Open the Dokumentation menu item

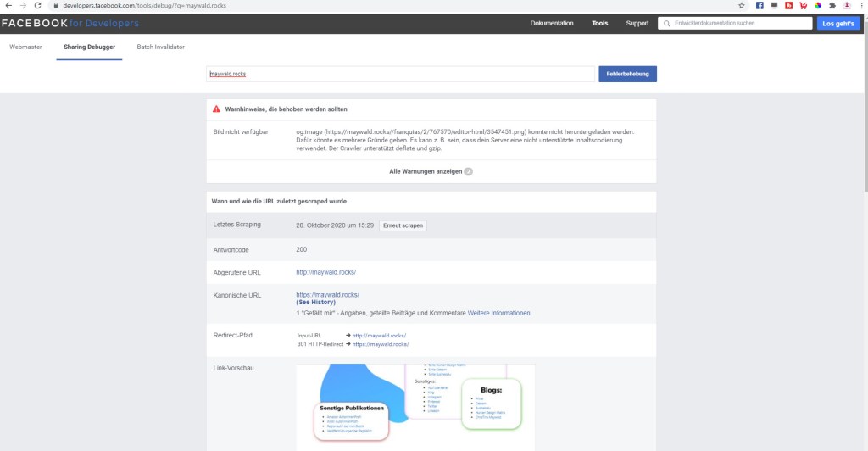pyautogui.click(x=552, y=24)
